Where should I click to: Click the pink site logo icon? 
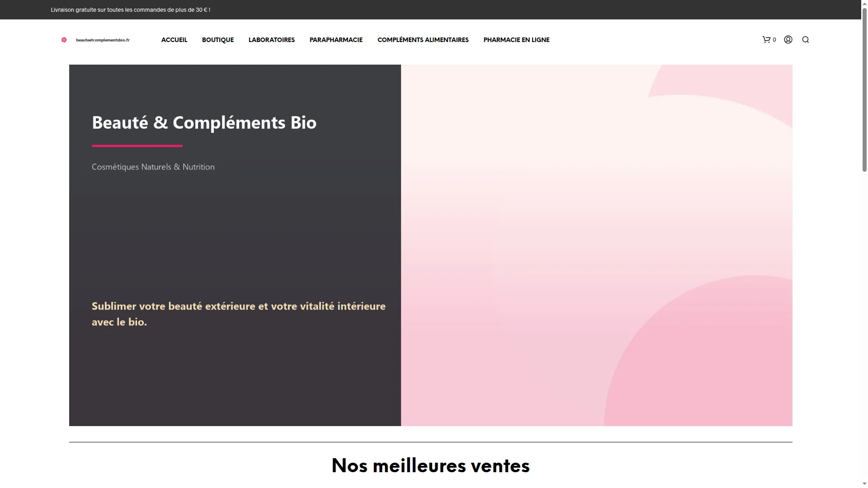click(64, 40)
